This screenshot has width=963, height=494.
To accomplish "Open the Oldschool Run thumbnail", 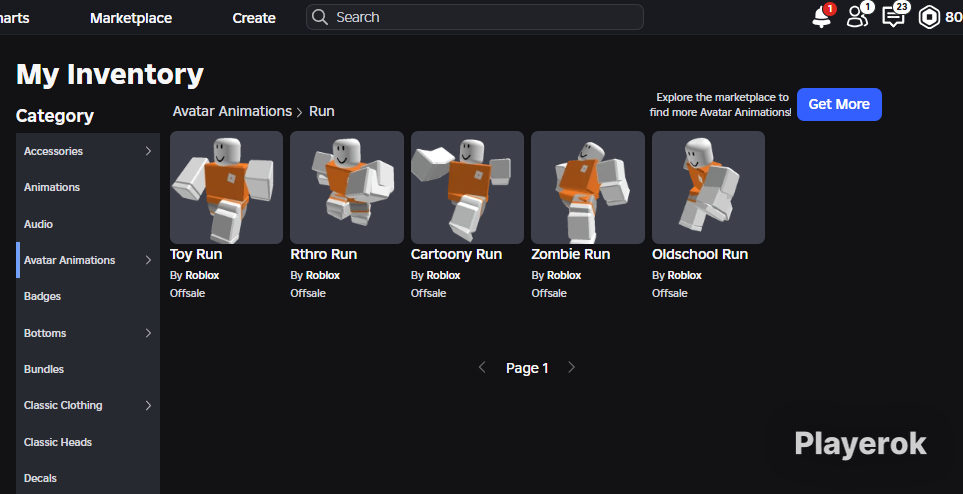I will coord(708,187).
